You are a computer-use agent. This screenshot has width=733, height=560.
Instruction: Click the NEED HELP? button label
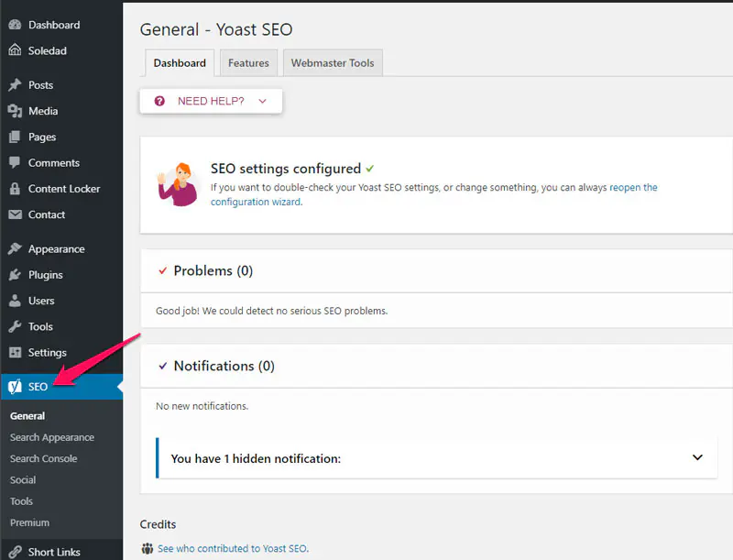(x=211, y=101)
